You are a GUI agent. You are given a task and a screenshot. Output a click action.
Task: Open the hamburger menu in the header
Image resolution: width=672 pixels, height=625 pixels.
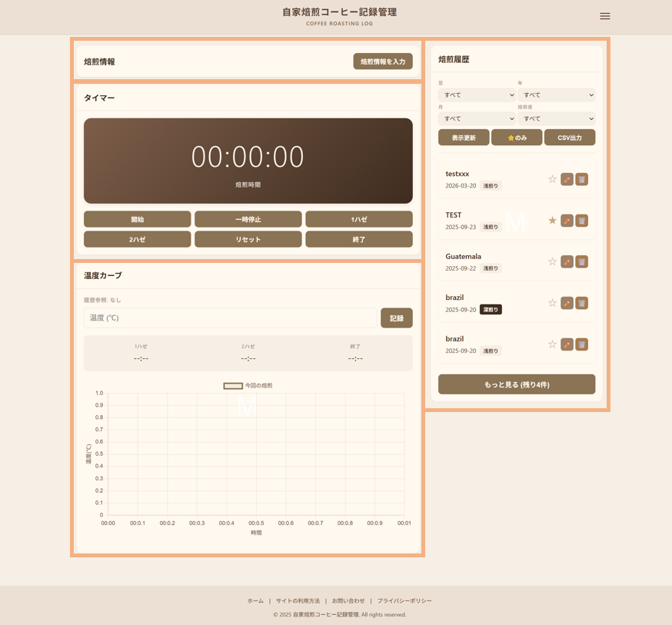(x=604, y=16)
